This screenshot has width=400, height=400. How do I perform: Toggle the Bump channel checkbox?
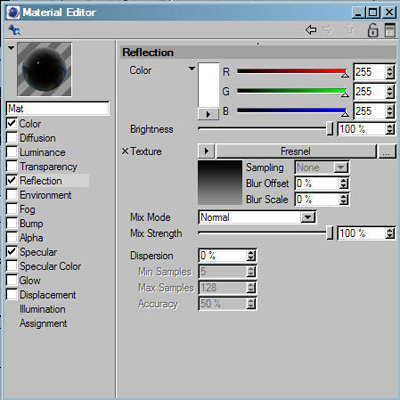point(12,223)
